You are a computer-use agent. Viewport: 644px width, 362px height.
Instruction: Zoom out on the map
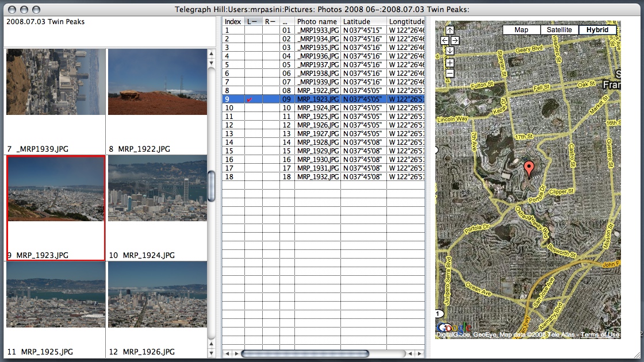[x=450, y=74]
